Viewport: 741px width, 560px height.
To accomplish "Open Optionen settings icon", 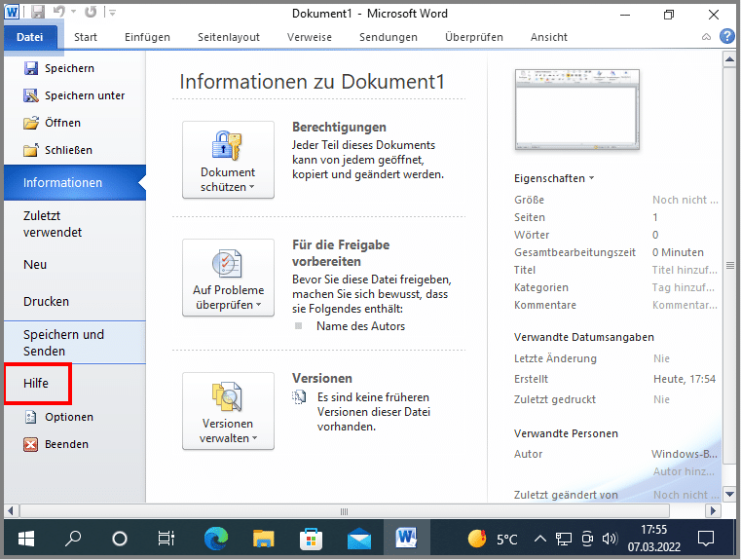I will point(30,417).
